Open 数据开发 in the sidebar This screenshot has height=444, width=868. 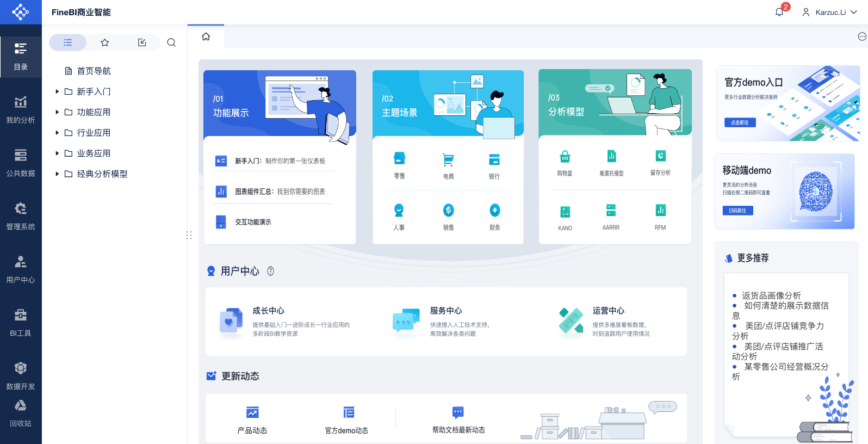[x=21, y=377]
